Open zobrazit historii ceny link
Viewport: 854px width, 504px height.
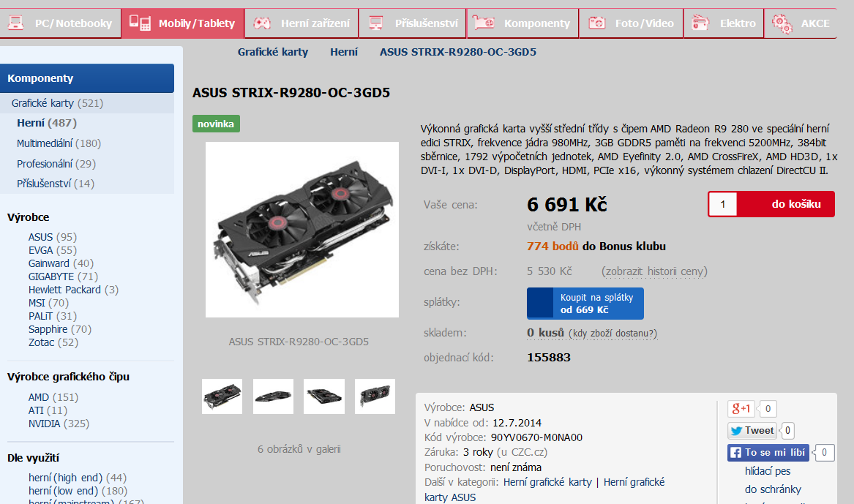(654, 271)
